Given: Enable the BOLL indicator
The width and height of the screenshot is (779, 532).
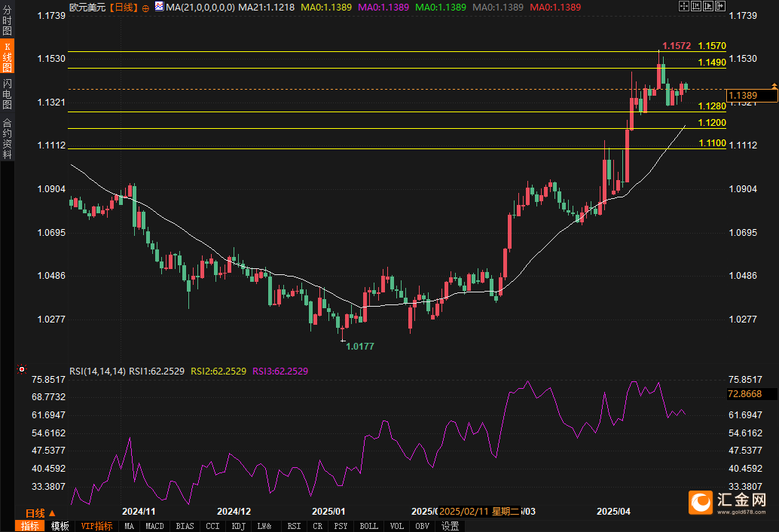Looking at the screenshot, I should click(368, 526).
